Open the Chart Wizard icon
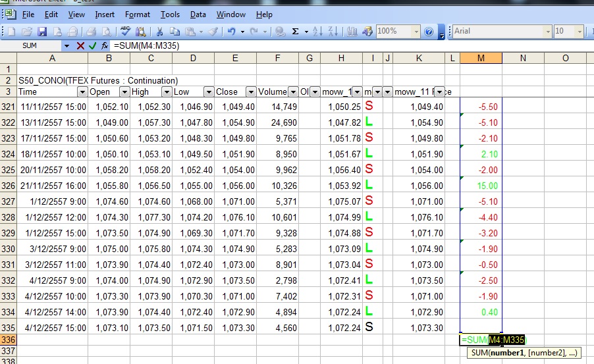This screenshot has height=364, width=594. [x=352, y=32]
